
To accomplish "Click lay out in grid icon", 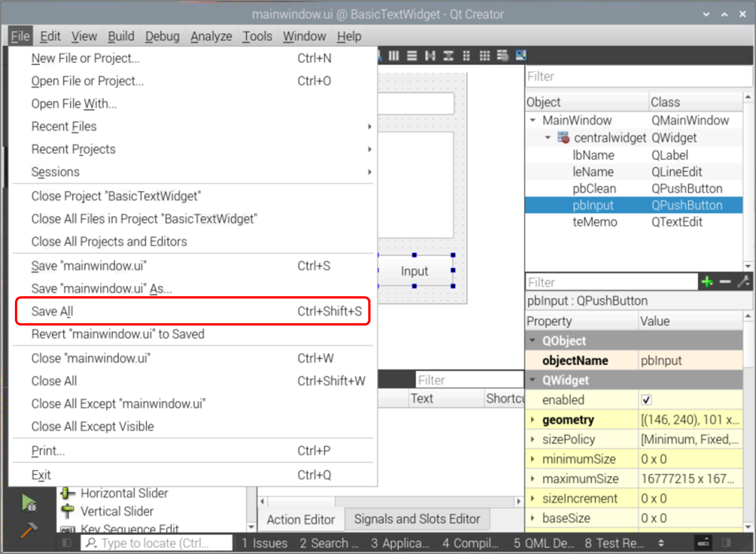I will click(485, 56).
